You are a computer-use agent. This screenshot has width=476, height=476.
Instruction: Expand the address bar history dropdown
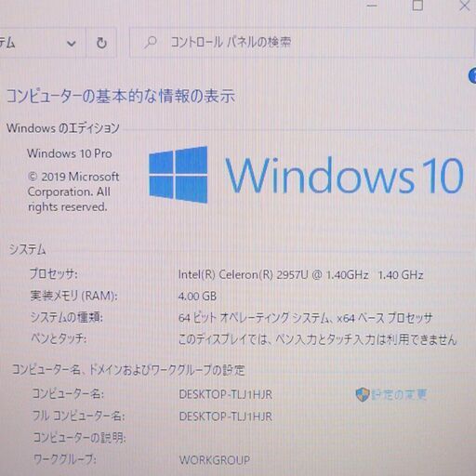72,43
